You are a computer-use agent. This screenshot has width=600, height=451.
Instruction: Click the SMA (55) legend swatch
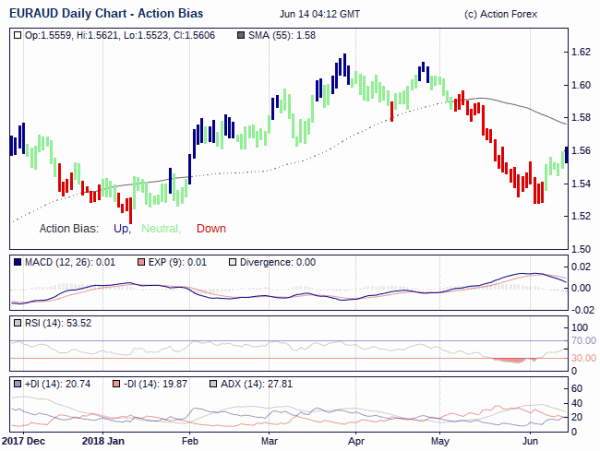[x=241, y=36]
